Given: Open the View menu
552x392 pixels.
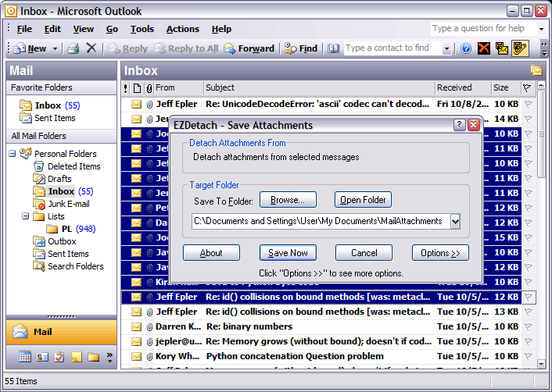Looking at the screenshot, I should pos(84,29).
